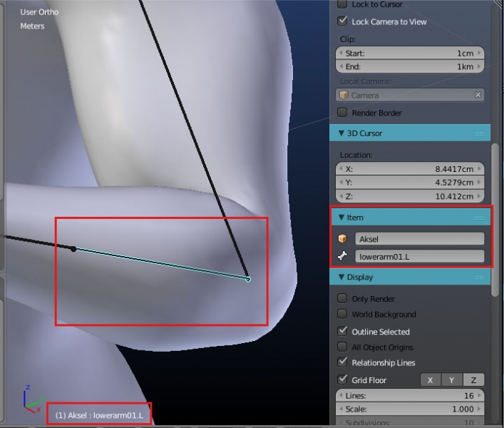Toggle the Y axis grid button

[452, 380]
